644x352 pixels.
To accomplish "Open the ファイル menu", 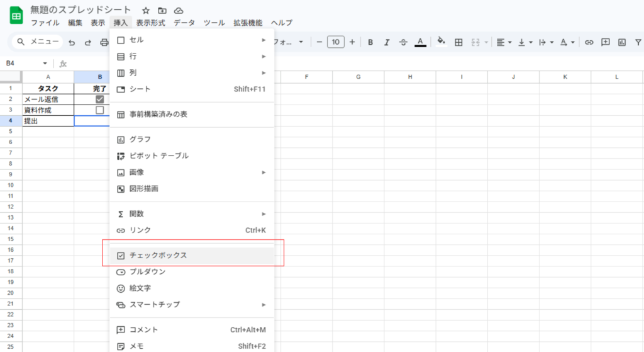I will pyautogui.click(x=45, y=23).
